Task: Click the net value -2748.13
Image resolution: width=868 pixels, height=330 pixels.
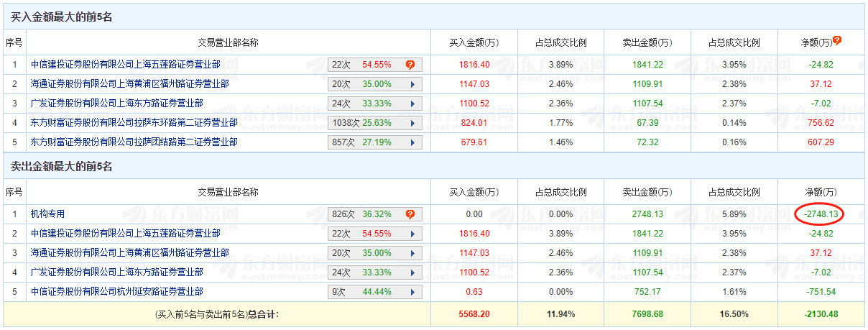Action: point(820,214)
